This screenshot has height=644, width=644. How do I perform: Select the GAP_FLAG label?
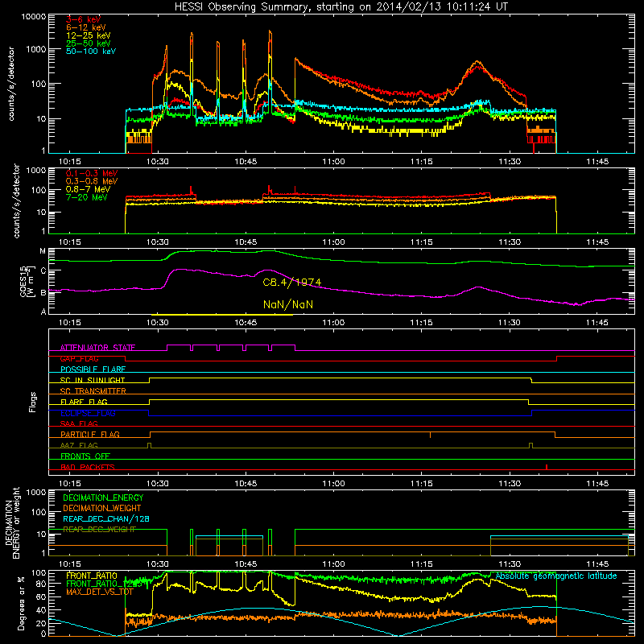tap(79, 358)
